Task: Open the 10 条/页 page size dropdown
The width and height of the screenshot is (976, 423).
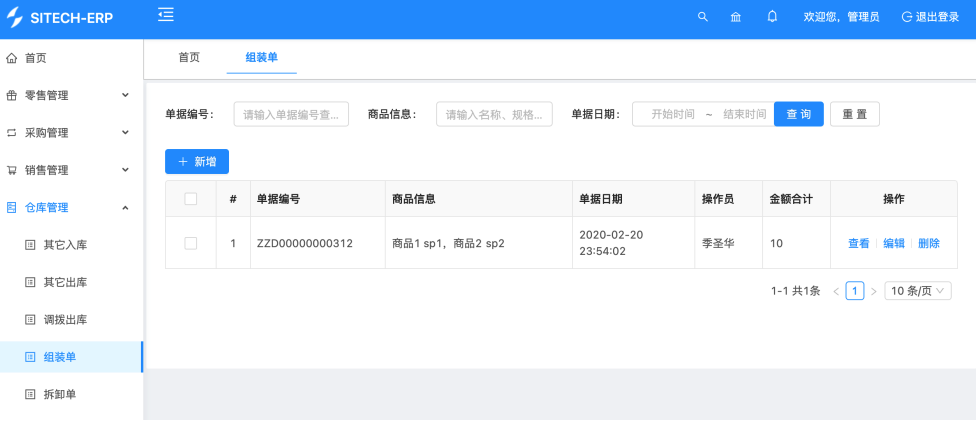Action: tap(917, 291)
